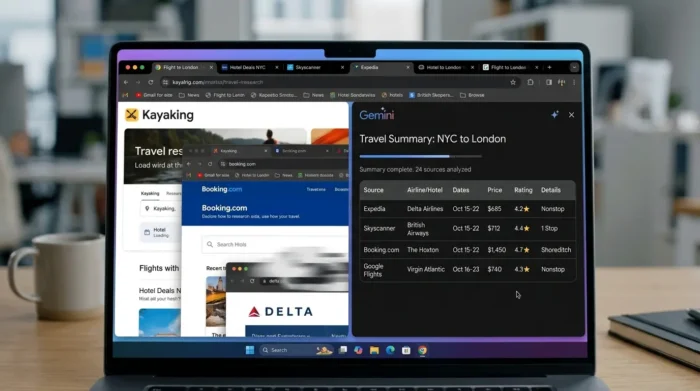This screenshot has height=391, width=700.
Task: Click the taskbar Search box
Action: click(x=296, y=350)
